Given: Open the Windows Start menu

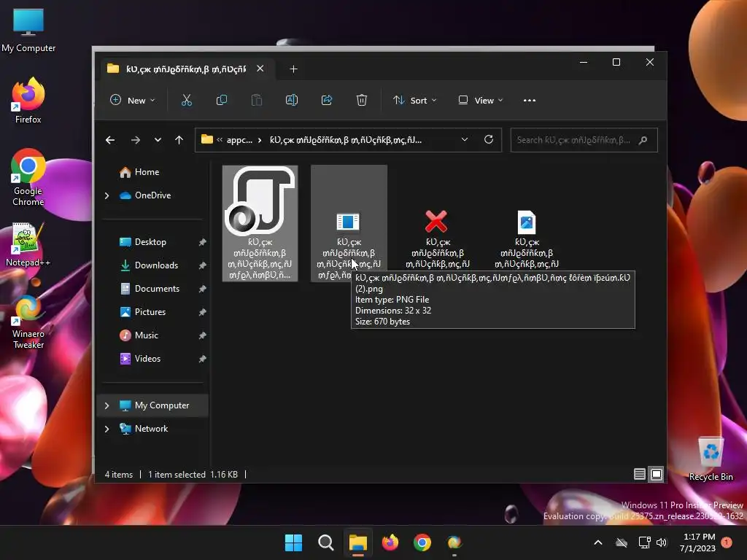Looking at the screenshot, I should (x=293, y=542).
